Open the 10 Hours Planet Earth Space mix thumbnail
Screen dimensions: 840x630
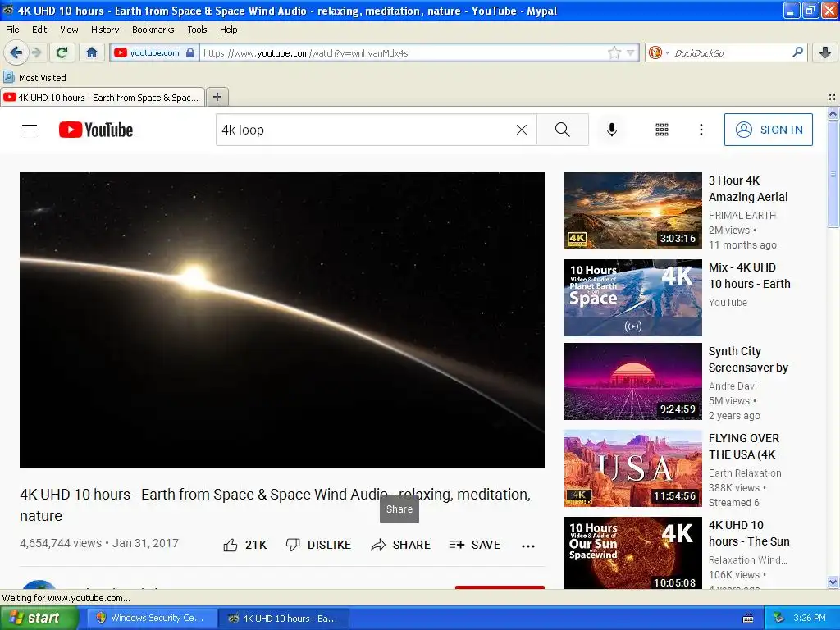point(632,297)
